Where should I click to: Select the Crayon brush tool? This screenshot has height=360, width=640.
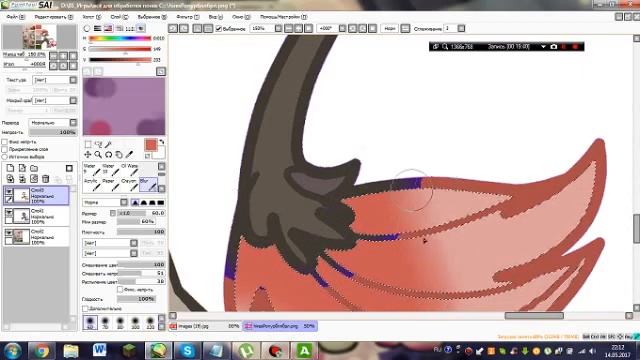131,184
